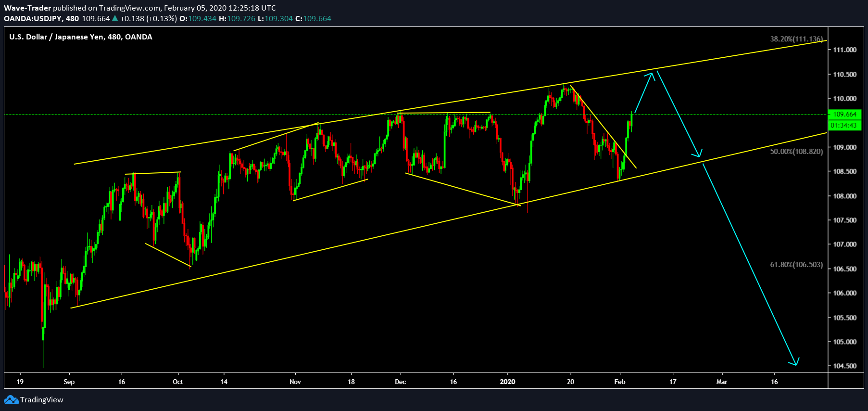
Task: Click the 2020 label on time axis
Action: tap(507, 382)
